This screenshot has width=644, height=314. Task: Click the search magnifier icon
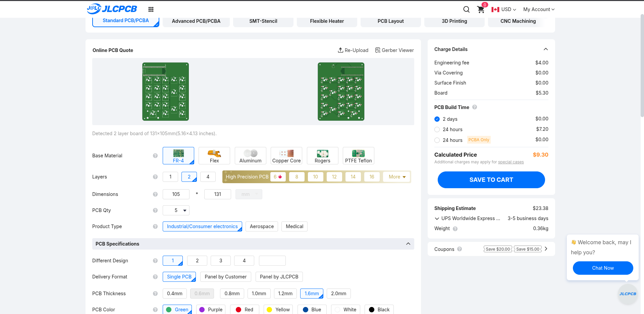[466, 9]
